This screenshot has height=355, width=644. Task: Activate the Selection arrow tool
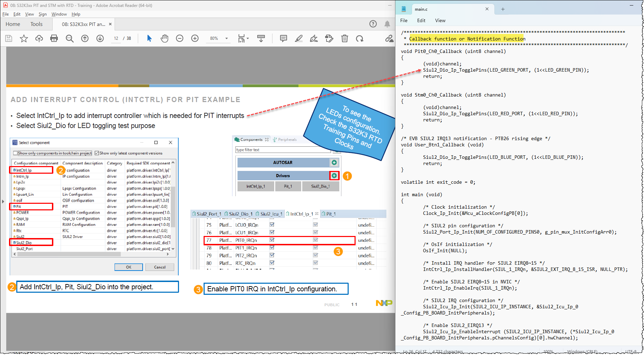pos(149,38)
